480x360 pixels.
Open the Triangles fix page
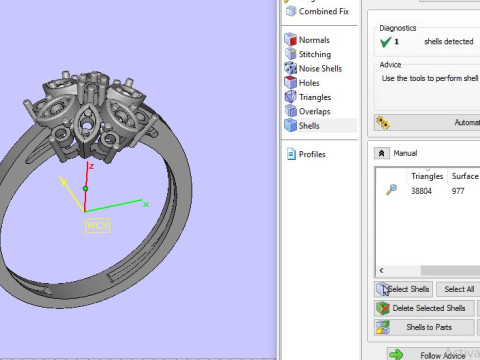pyautogui.click(x=308, y=97)
